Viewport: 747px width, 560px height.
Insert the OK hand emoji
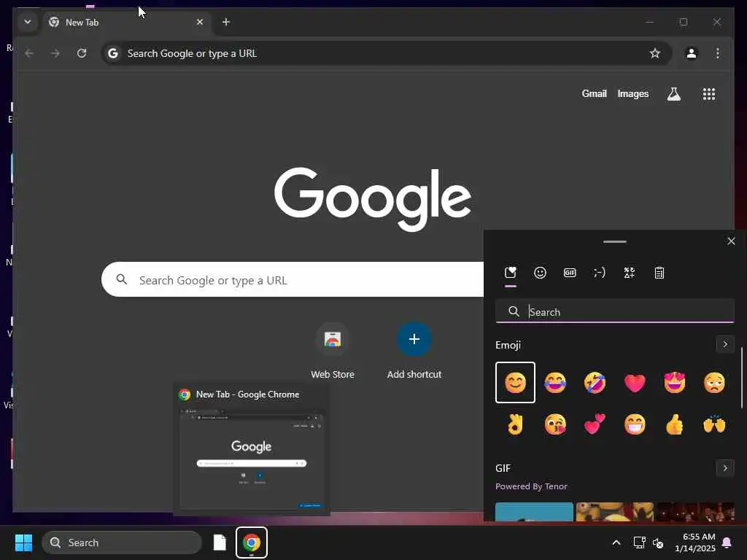515,424
